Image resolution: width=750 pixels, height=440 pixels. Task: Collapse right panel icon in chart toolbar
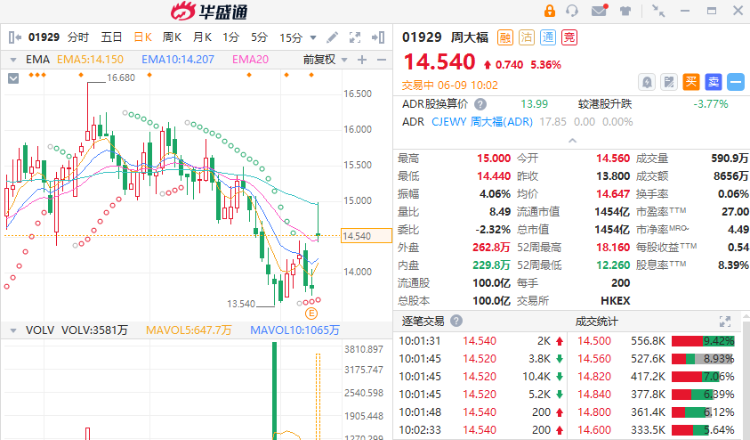coord(378,37)
